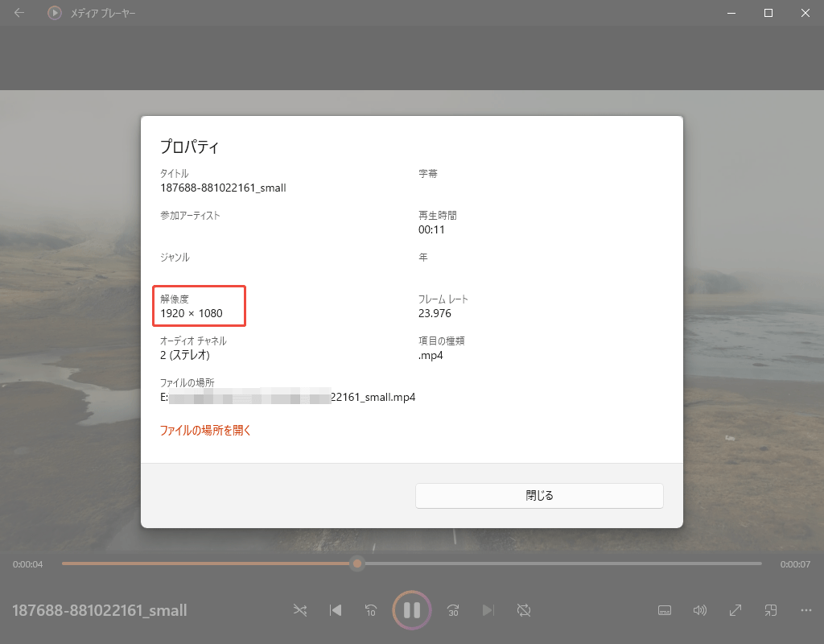Skip back 10 seconds
824x644 pixels.
(371, 610)
